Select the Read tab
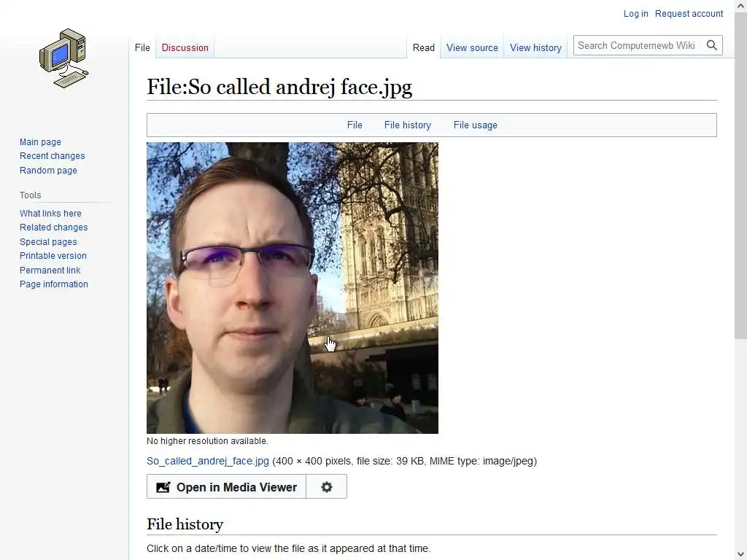Image resolution: width=747 pixels, height=560 pixels. [424, 47]
